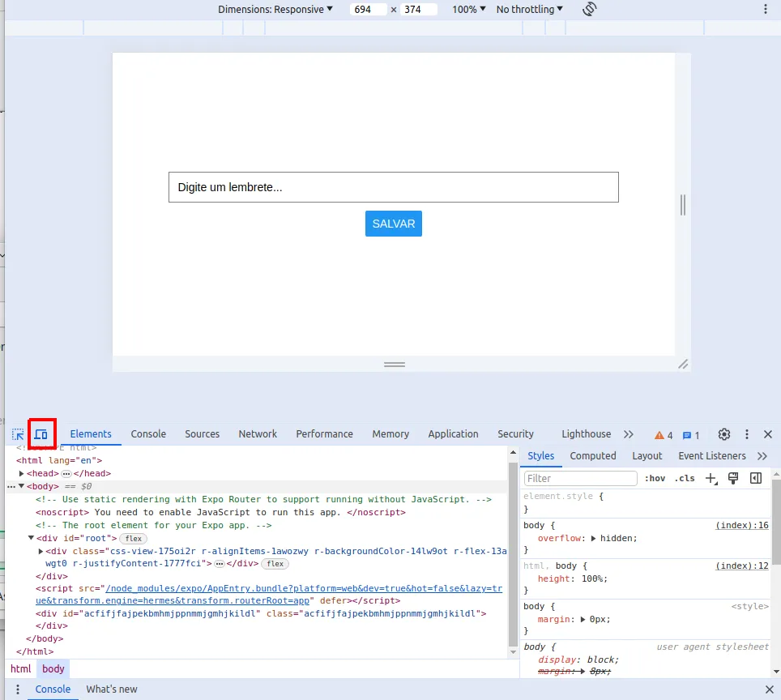Open the drawer three-dot menu
Screen dimensions: 781x700
click(18, 689)
